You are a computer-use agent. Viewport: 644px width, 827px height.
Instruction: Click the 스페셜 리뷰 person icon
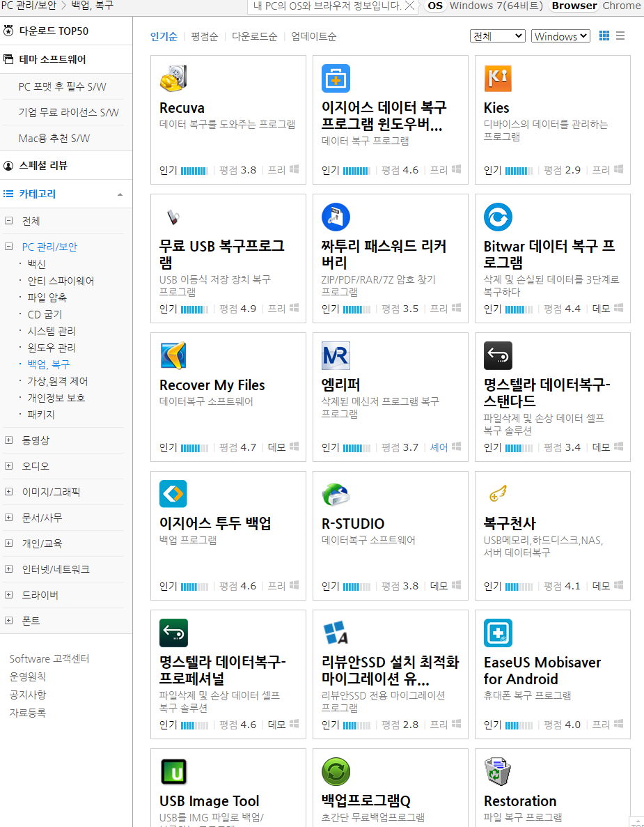tap(8, 166)
